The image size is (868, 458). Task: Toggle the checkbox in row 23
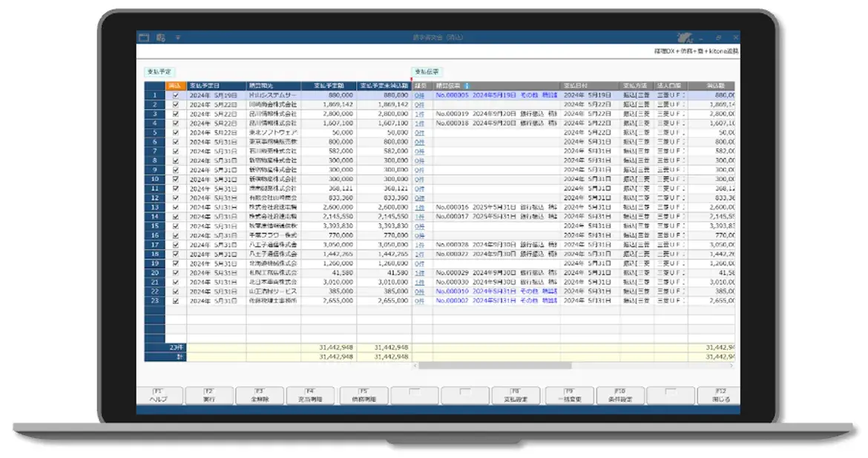175,301
